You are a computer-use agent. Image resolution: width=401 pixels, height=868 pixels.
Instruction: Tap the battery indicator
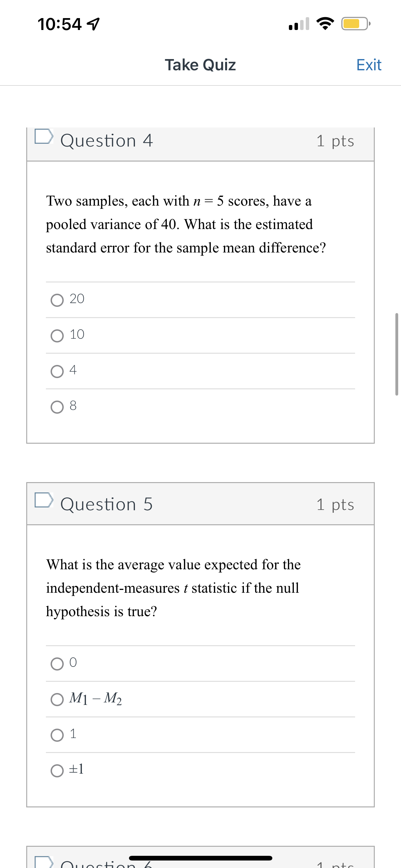354,23
